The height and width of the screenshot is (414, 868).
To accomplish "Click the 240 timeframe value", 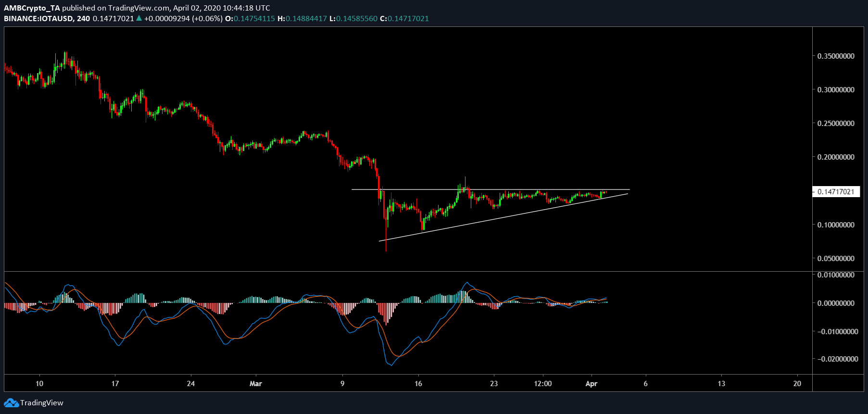I will coord(83,18).
